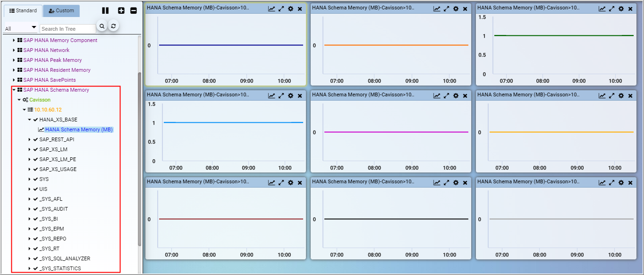
Task: Pause the dashboard using the pause icon
Action: pos(105,10)
